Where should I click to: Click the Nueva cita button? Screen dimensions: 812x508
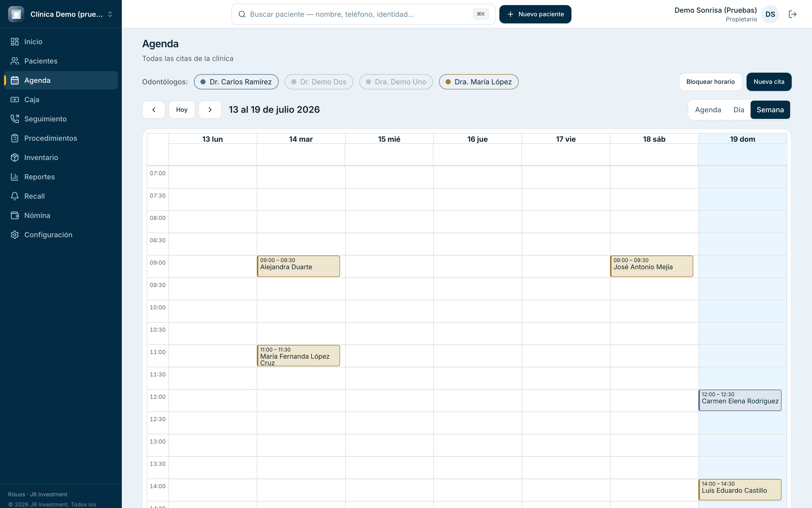tap(769, 82)
